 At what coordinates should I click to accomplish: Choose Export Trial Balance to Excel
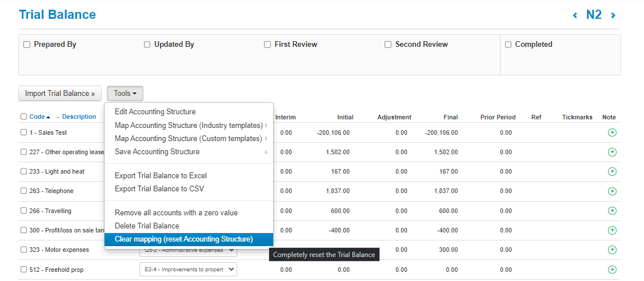189,175
